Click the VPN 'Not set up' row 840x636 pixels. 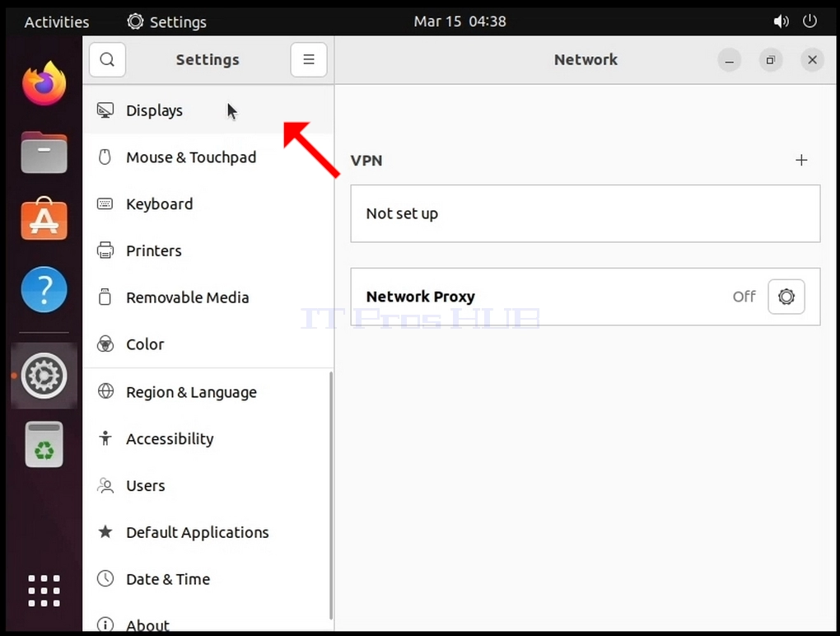(585, 213)
